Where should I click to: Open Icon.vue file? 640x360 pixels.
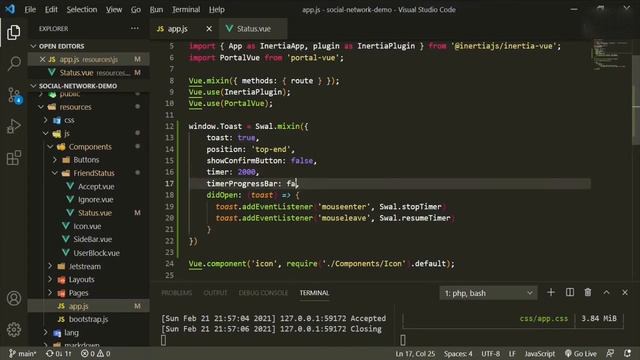tap(87, 226)
